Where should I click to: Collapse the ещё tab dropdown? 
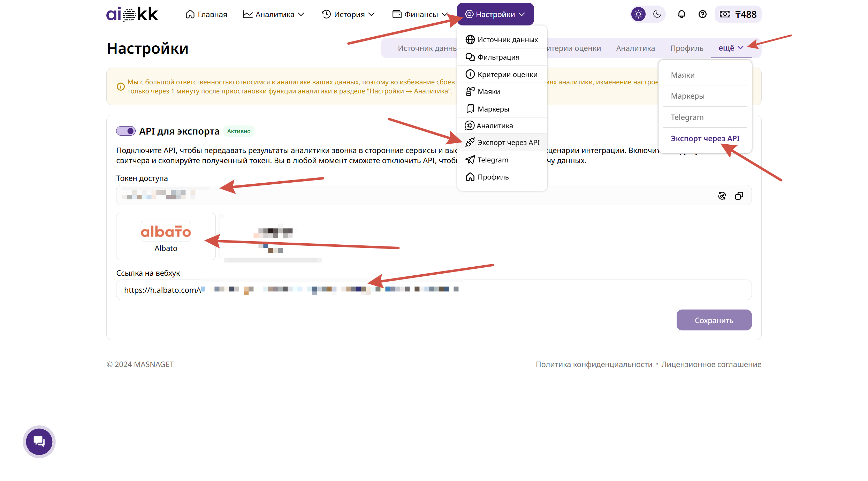pos(731,48)
